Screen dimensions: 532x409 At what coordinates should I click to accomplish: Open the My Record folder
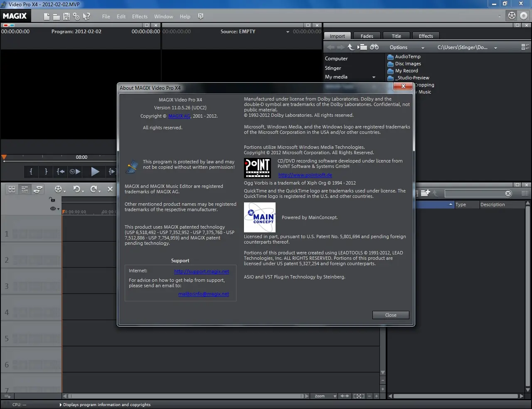click(x=403, y=71)
